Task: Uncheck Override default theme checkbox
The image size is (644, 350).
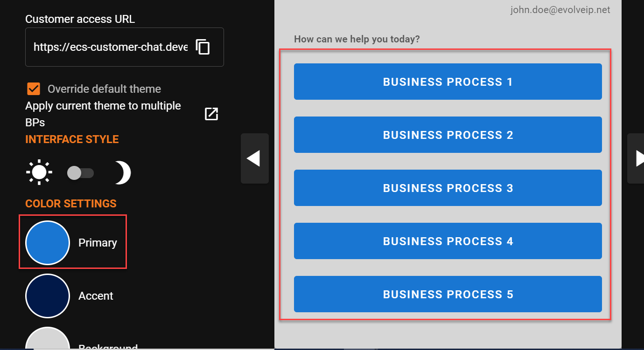Action: [x=33, y=89]
